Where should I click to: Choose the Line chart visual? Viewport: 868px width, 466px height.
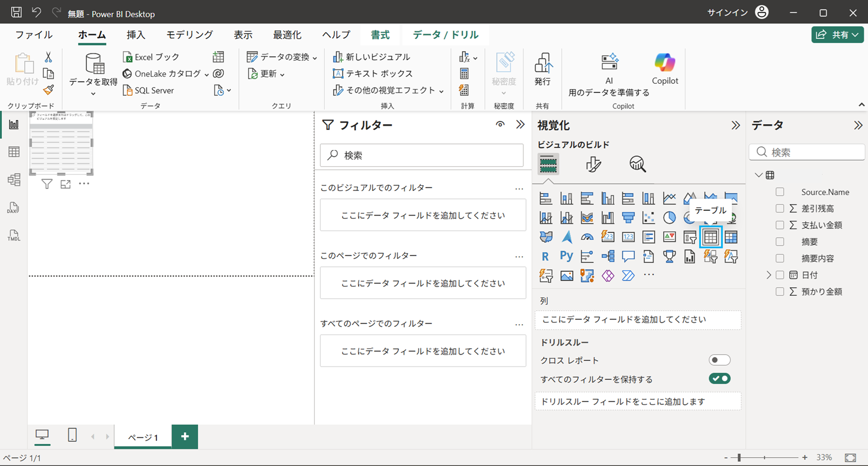pyautogui.click(x=669, y=198)
